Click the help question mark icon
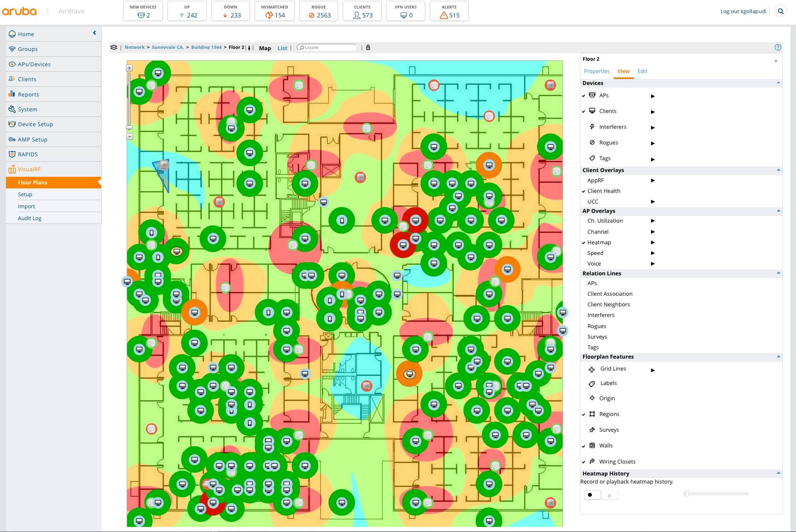796x532 pixels. 778,48
